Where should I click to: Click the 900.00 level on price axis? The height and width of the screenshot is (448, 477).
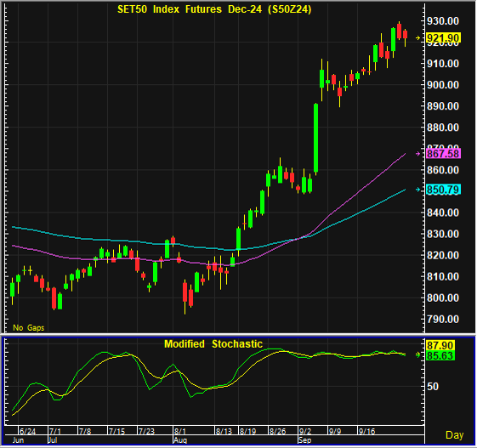tap(443, 85)
